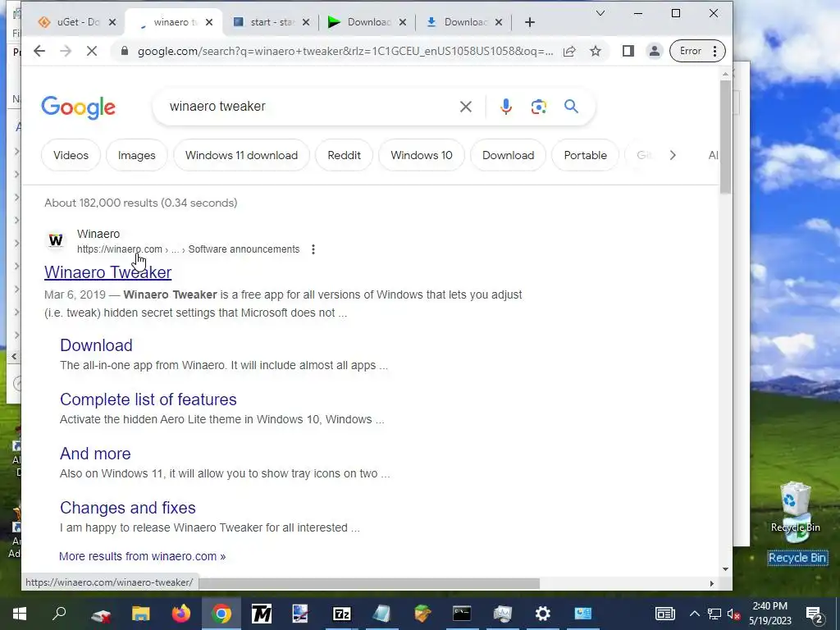Close the winaero tweaker tab
The width and height of the screenshot is (840, 630).
pyautogui.click(x=209, y=22)
